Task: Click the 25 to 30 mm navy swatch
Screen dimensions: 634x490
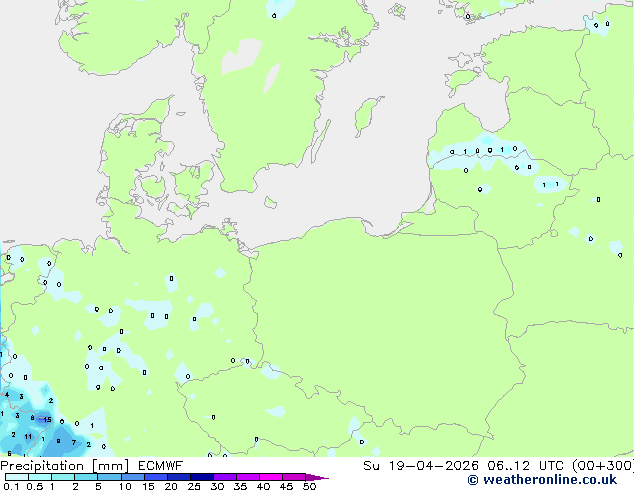Action: (x=202, y=477)
